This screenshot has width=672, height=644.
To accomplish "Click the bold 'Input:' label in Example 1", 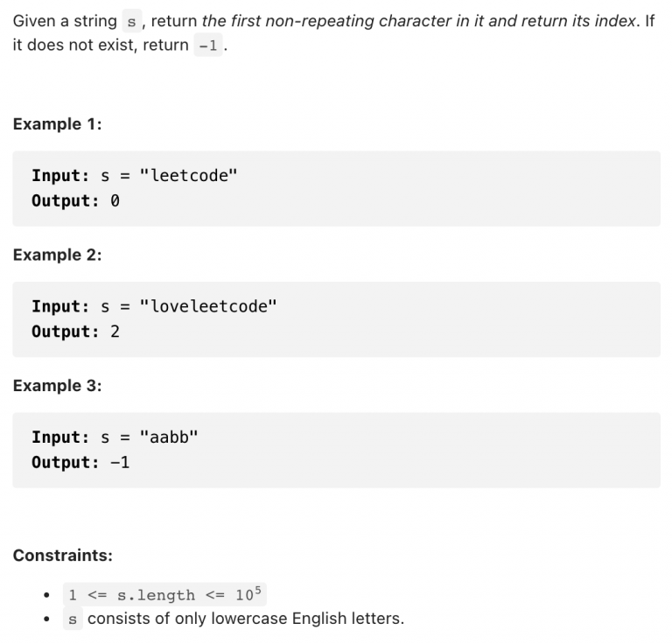I will pos(60,176).
